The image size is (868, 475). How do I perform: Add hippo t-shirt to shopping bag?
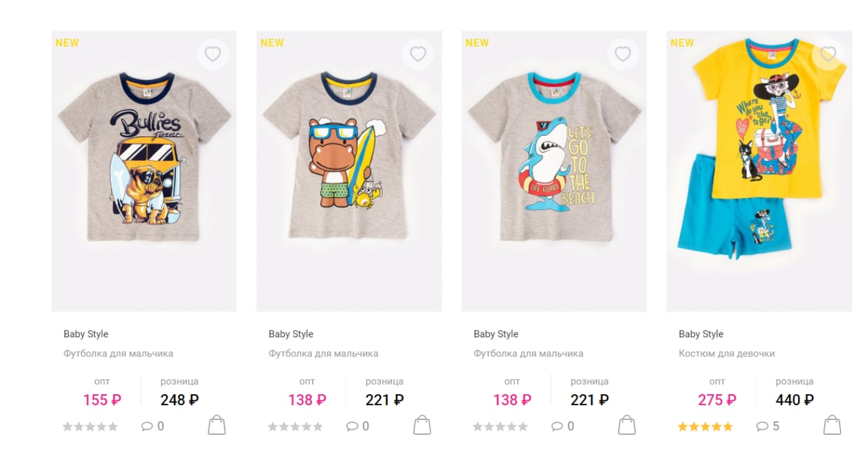(422, 425)
